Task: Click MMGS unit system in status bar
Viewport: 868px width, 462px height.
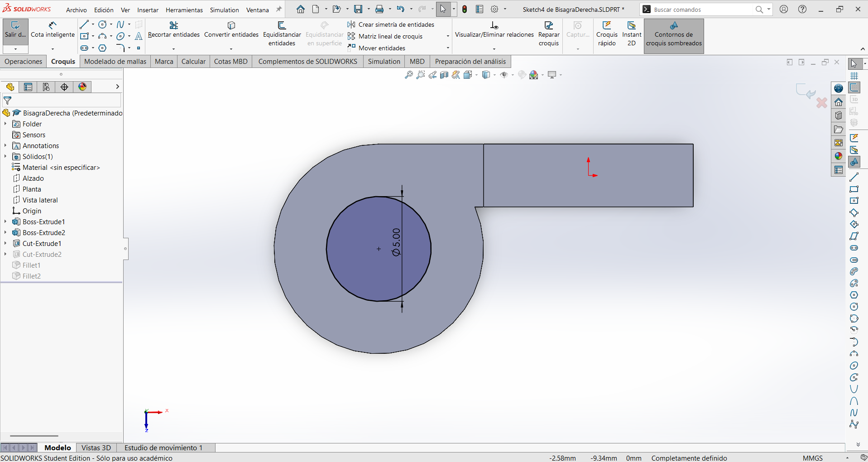Action: click(813, 458)
